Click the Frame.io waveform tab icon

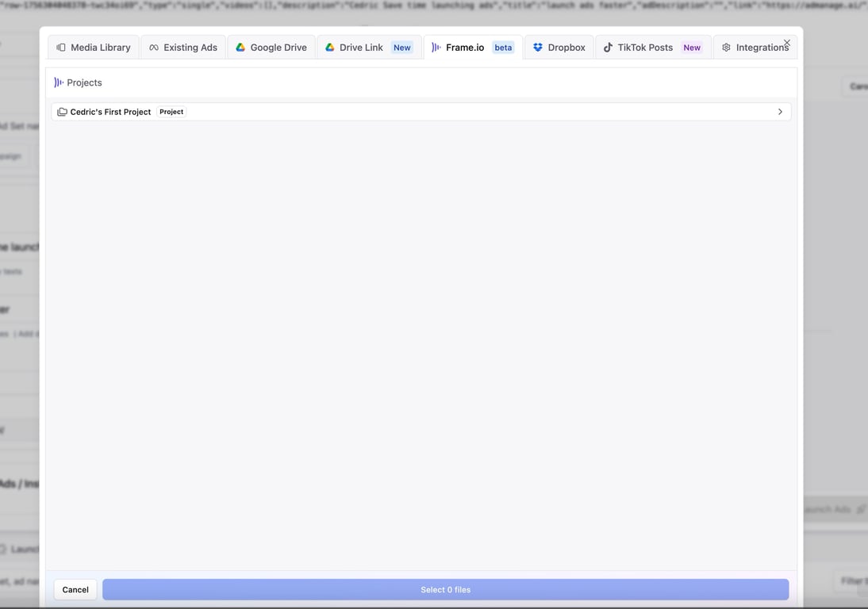436,48
